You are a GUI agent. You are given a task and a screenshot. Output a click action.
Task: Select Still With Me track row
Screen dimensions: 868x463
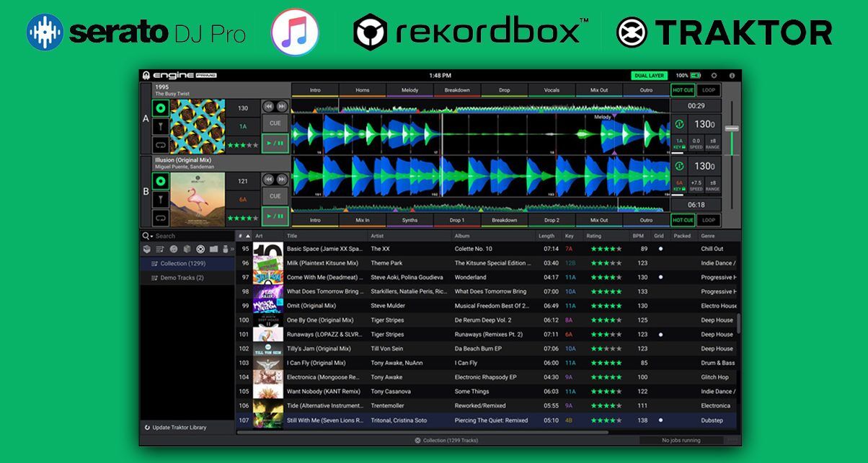pyautogui.click(x=487, y=420)
